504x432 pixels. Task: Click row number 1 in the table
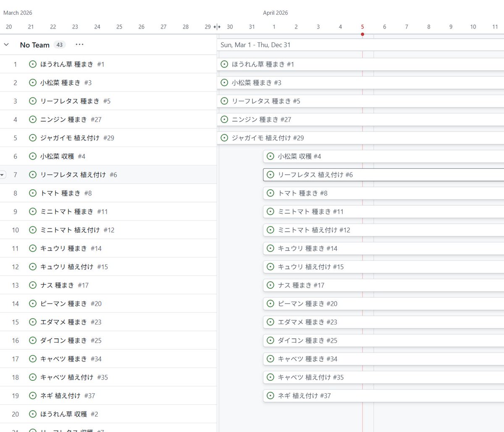coord(16,64)
